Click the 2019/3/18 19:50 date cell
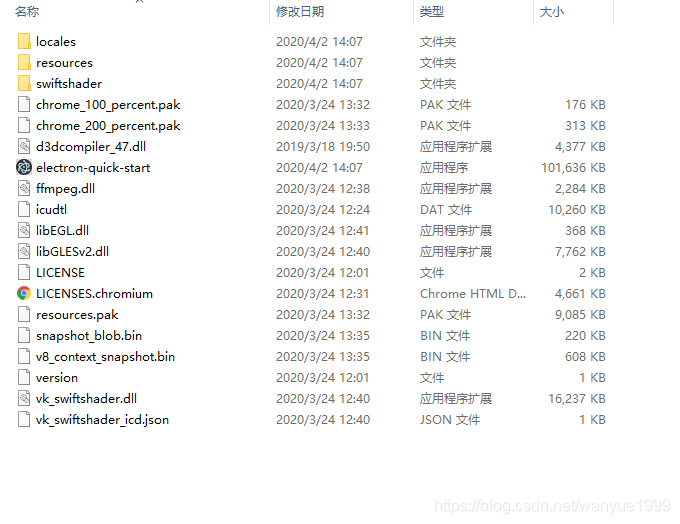680x524 pixels. tap(323, 147)
